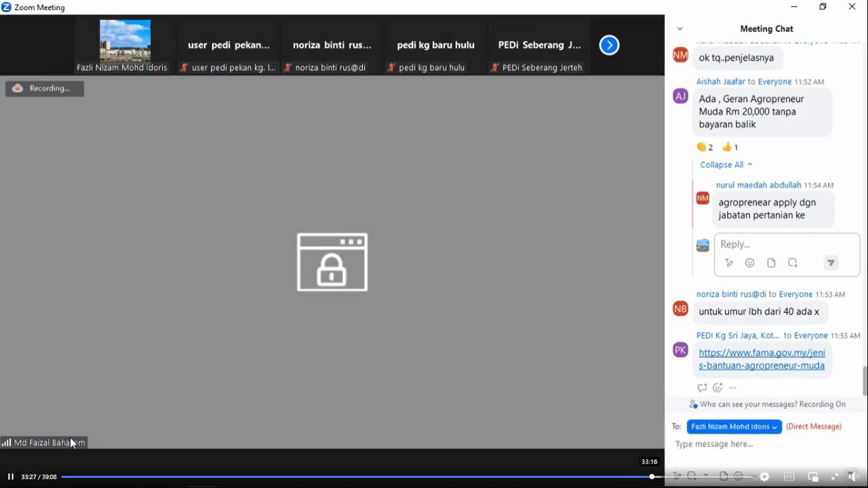Send the thread reply

point(831,263)
